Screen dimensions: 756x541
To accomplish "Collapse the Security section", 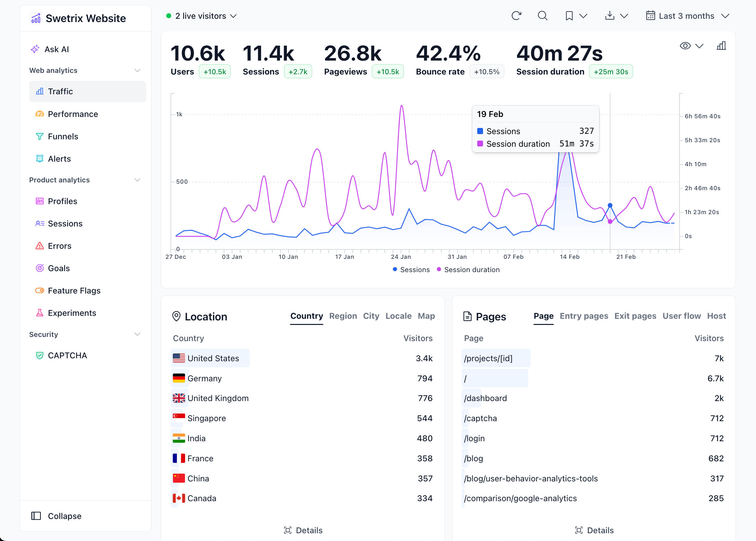I will 137,334.
